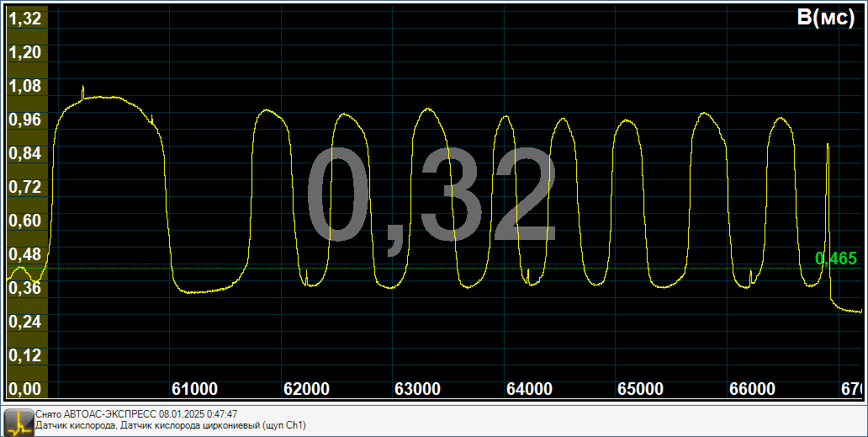Screen dimensions: 868x437
Task: Click the 0,24 voltage scale label
Action: tap(25, 322)
